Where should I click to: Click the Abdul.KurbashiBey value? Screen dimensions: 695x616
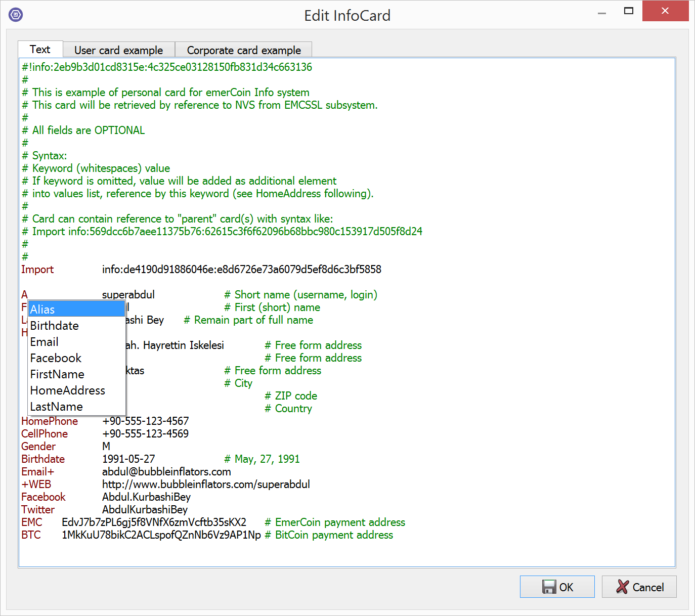click(x=146, y=497)
